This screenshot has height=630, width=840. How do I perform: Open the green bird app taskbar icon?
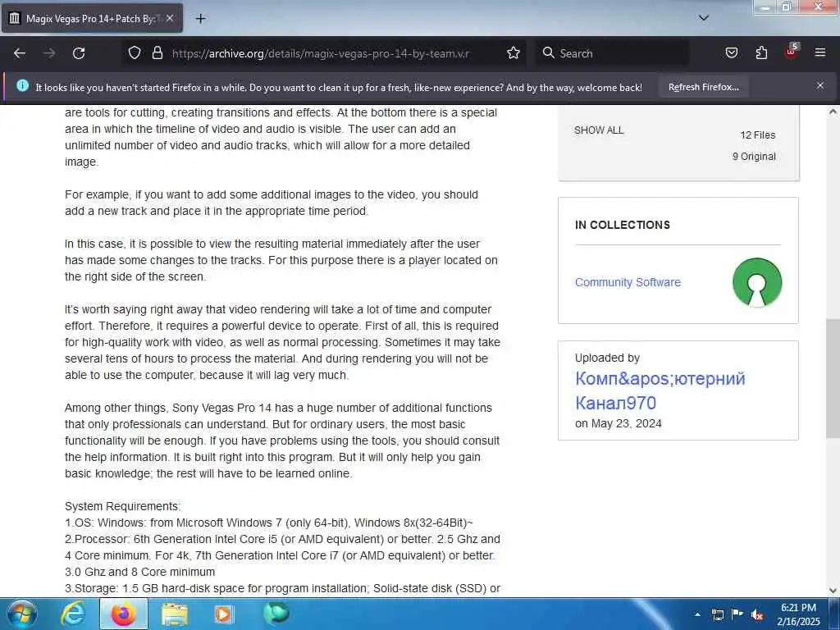276,614
